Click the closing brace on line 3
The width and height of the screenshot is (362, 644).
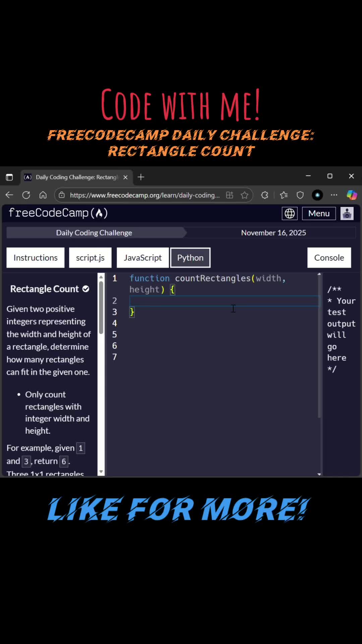tap(132, 312)
